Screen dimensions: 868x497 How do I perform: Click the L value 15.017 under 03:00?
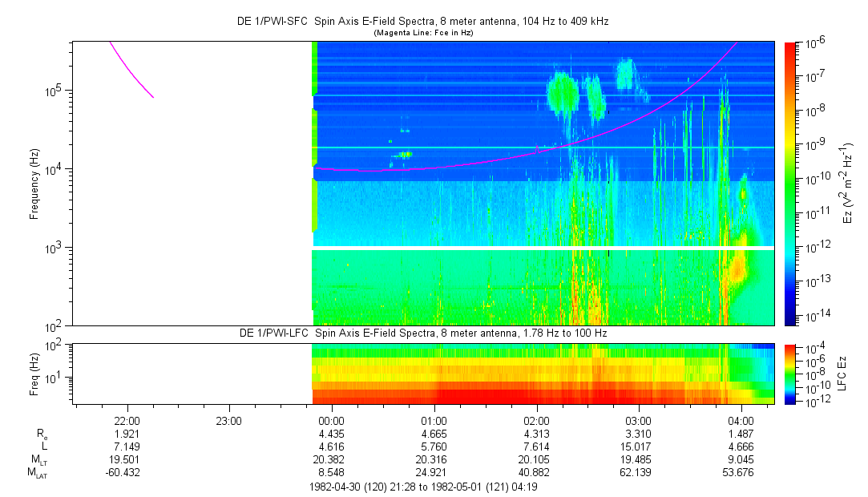(x=638, y=446)
